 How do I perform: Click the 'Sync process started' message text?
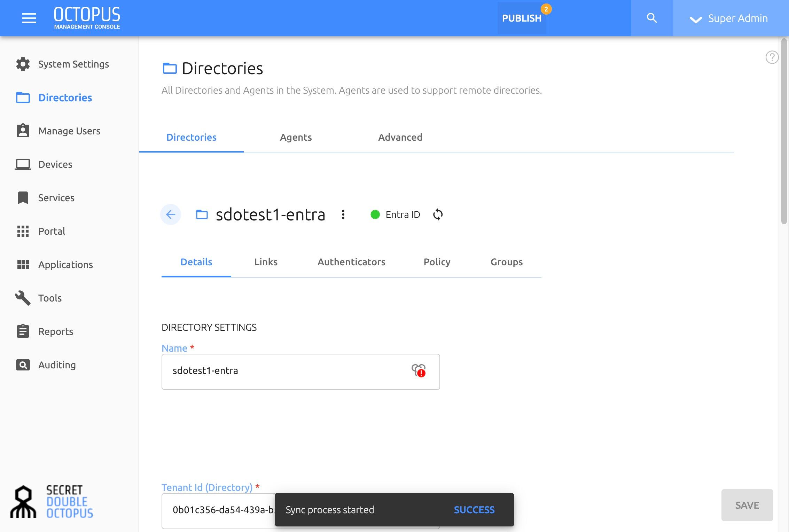330,510
